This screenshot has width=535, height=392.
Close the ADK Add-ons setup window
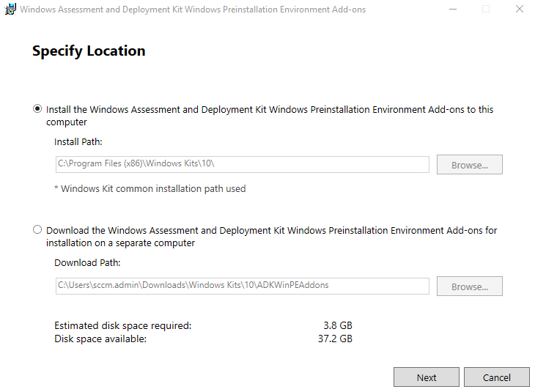pyautogui.click(x=519, y=10)
